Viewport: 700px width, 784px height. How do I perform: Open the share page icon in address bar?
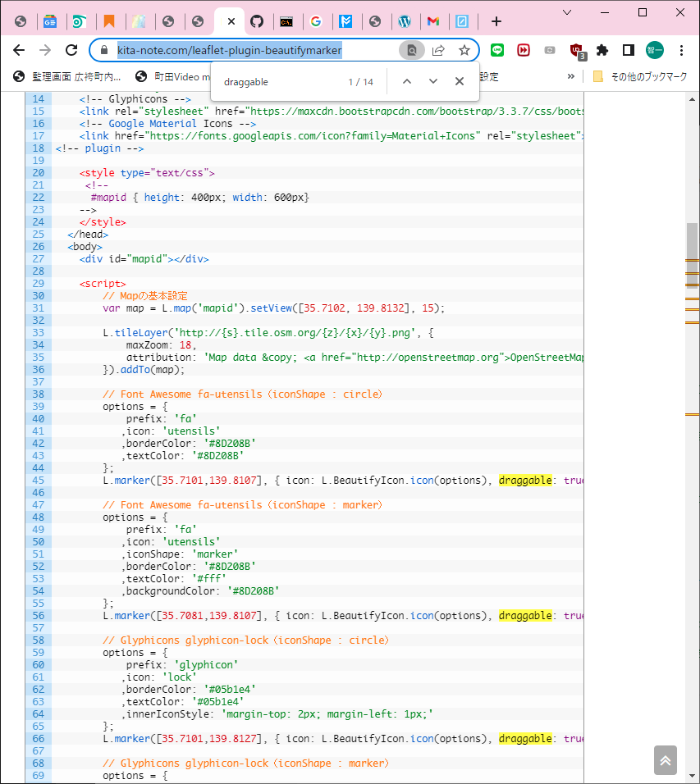click(x=438, y=50)
